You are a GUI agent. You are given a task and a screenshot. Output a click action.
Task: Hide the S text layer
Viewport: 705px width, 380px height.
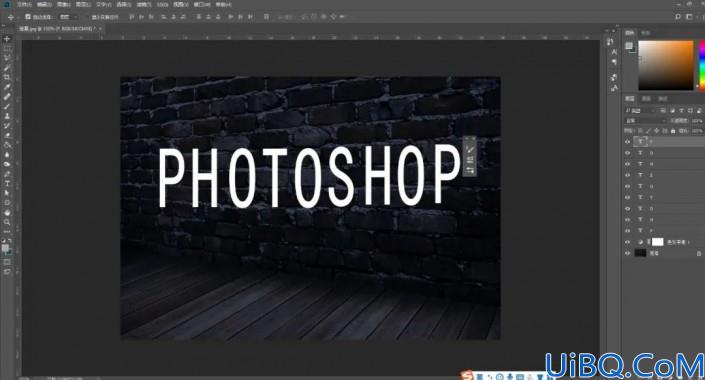pyautogui.click(x=628, y=175)
